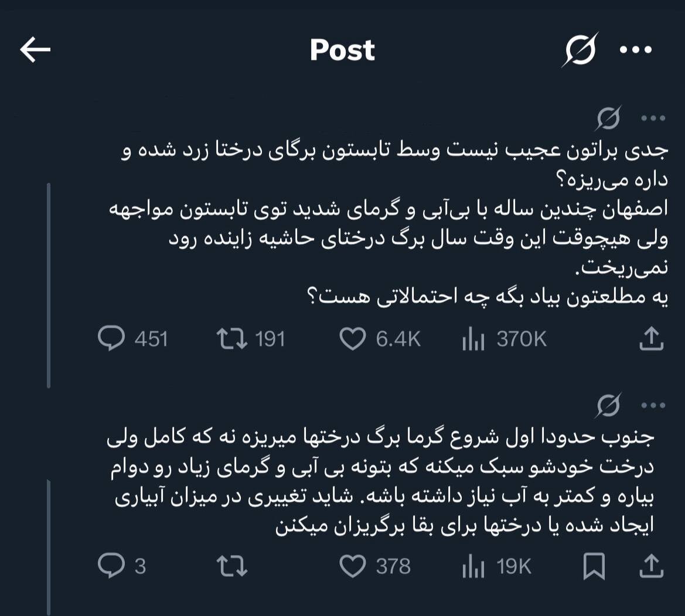Tap the Grok icon on the reply post
The image size is (685, 616).
click(608, 405)
